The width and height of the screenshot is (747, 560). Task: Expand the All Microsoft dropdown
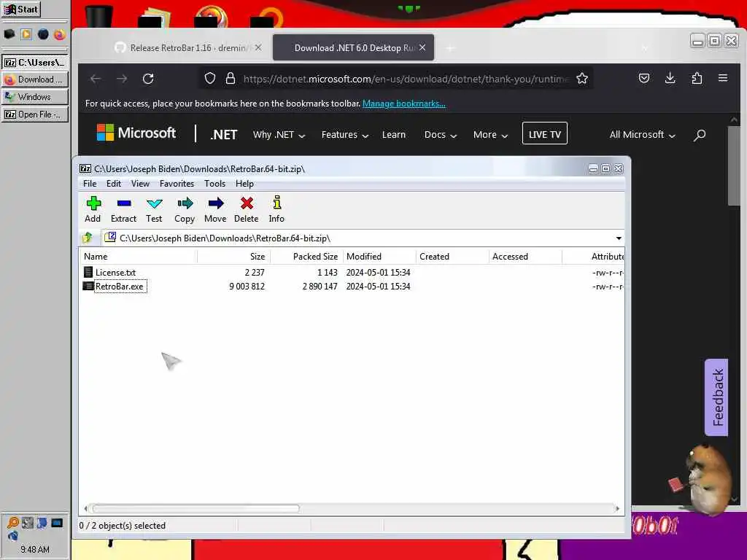642,135
